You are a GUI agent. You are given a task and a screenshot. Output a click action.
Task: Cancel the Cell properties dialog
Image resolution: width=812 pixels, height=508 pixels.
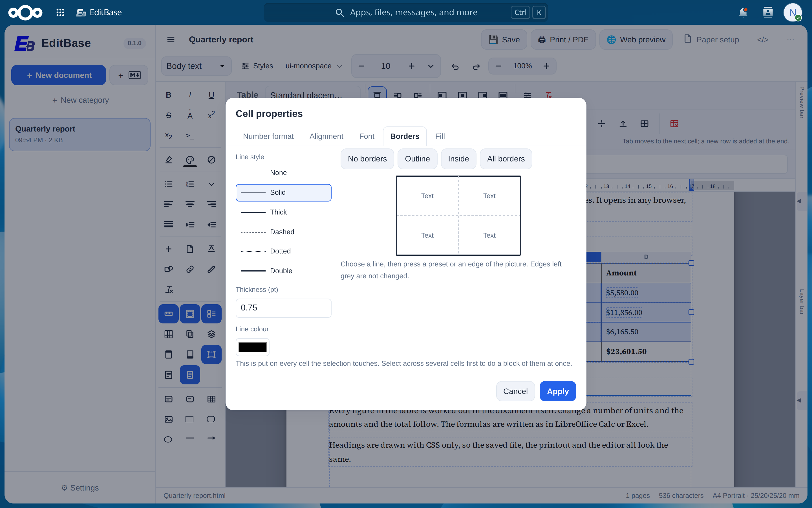[x=515, y=391]
